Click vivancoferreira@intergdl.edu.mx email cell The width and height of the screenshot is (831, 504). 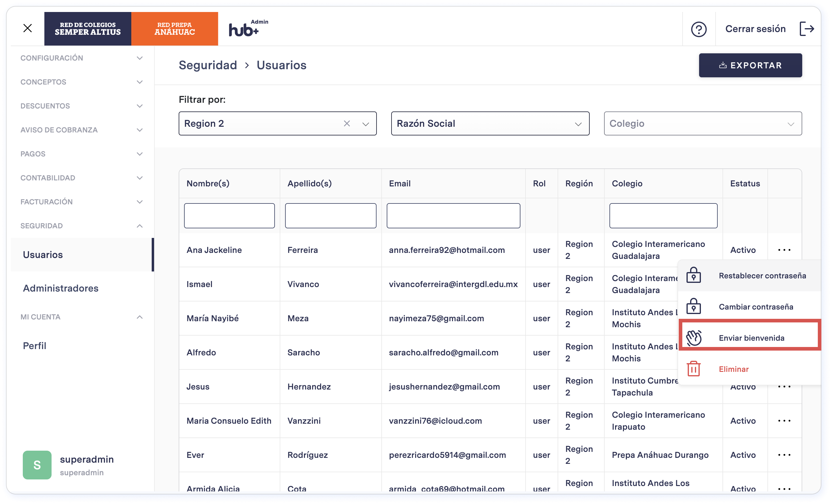pos(453,284)
